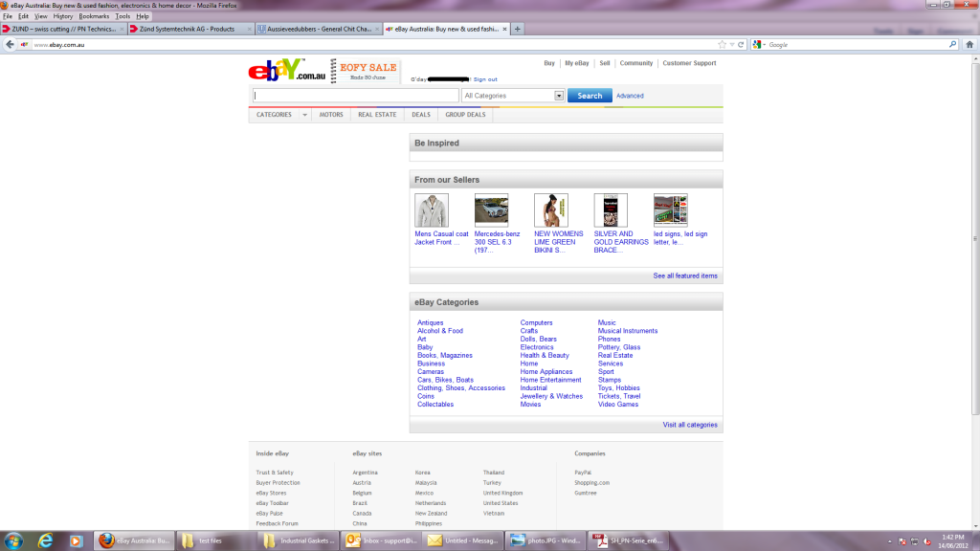Close the ZUND swiss cutting tab
The height and width of the screenshot is (551, 980).
tap(122, 29)
